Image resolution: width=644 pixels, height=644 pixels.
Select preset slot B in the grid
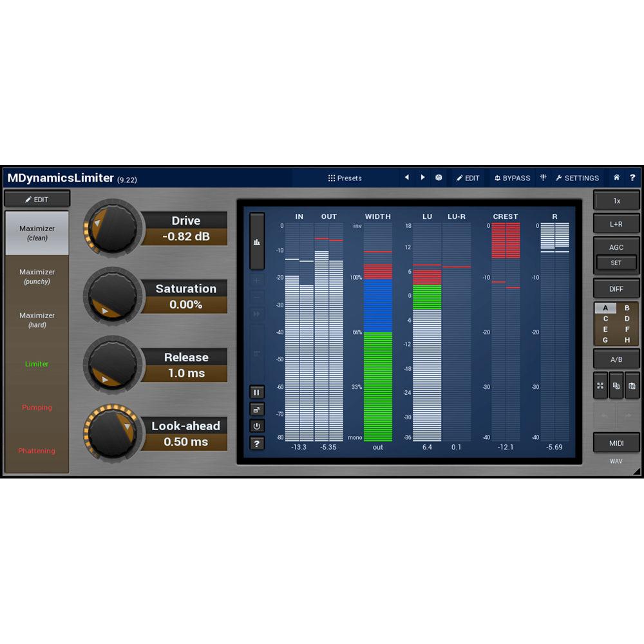point(626,308)
